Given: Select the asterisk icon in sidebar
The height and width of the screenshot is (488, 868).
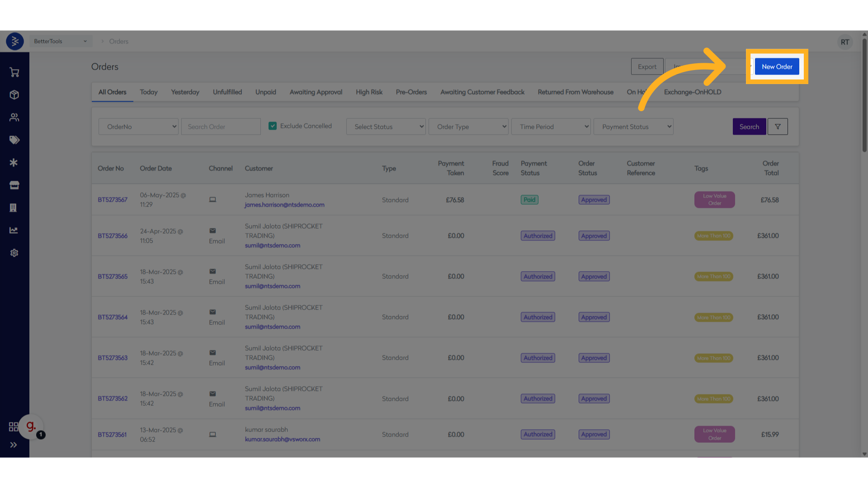Looking at the screenshot, I should (14, 163).
